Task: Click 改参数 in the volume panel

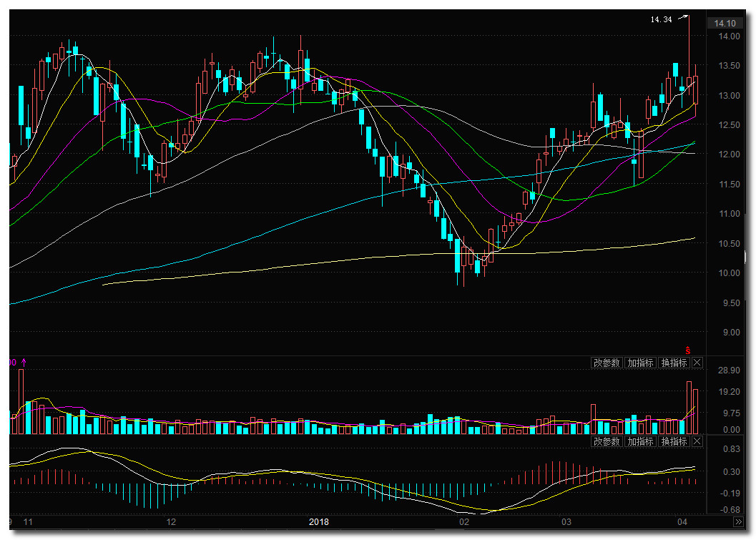Action: 607,363
